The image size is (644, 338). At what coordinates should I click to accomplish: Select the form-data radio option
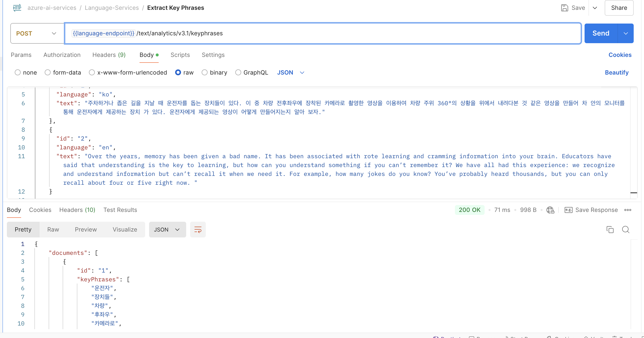47,72
